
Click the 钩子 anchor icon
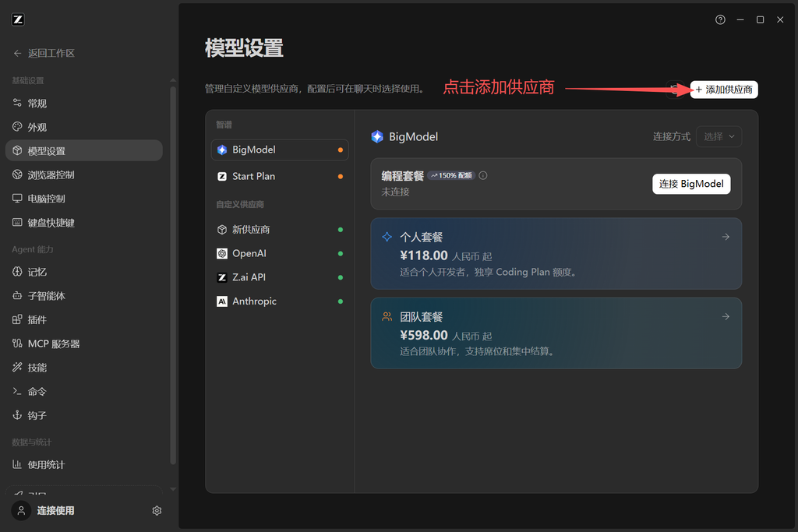point(17,415)
